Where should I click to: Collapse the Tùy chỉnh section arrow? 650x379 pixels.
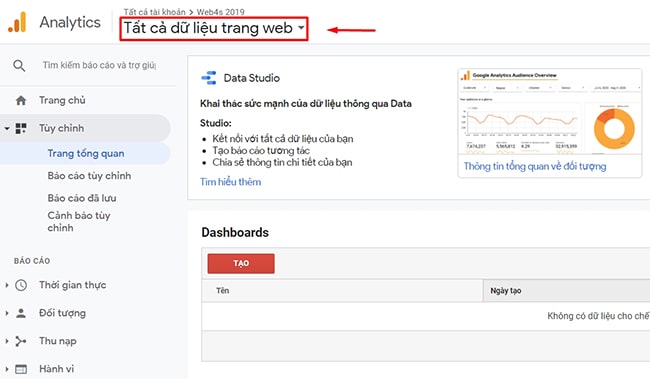click(7, 129)
